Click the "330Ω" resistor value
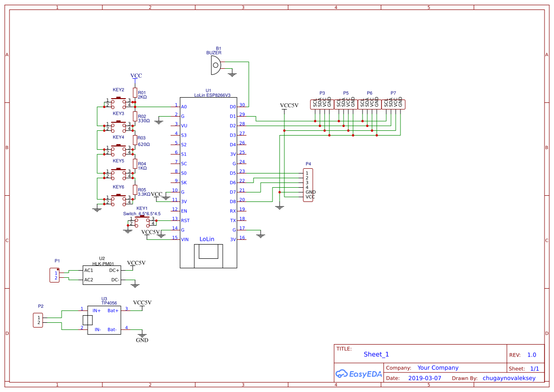The width and height of the screenshot is (554, 392). 144,121
